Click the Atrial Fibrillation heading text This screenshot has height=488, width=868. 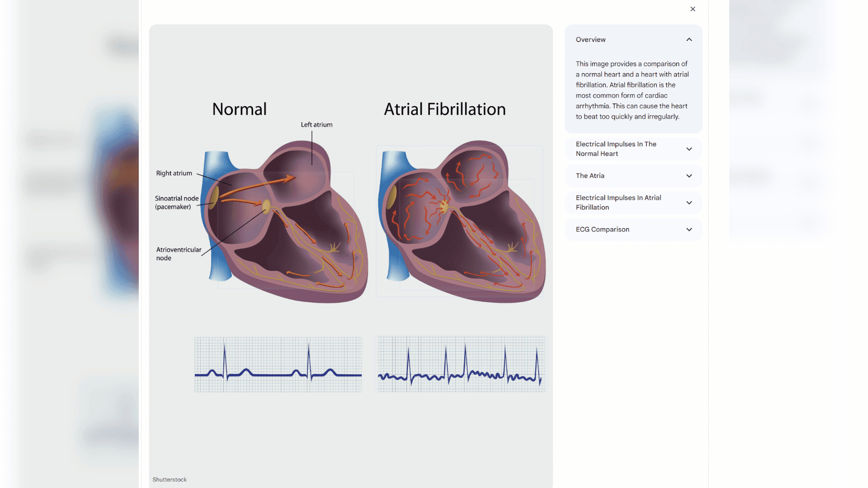[444, 109]
